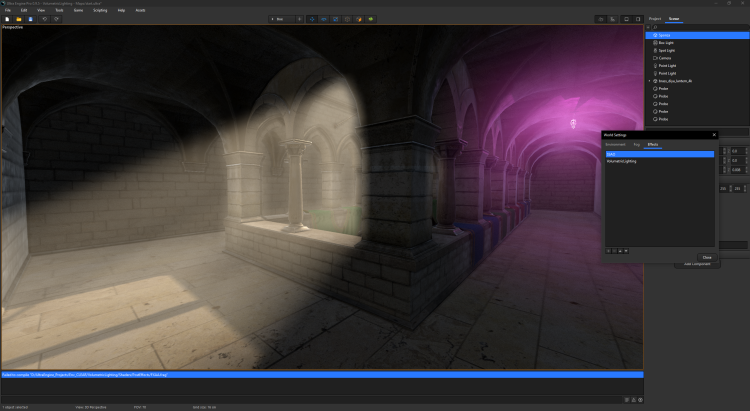Open the Scripting menu

100,10
